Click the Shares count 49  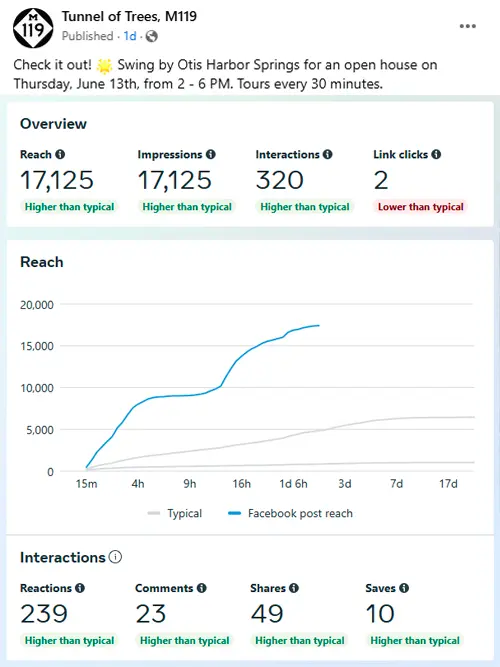tap(267, 614)
